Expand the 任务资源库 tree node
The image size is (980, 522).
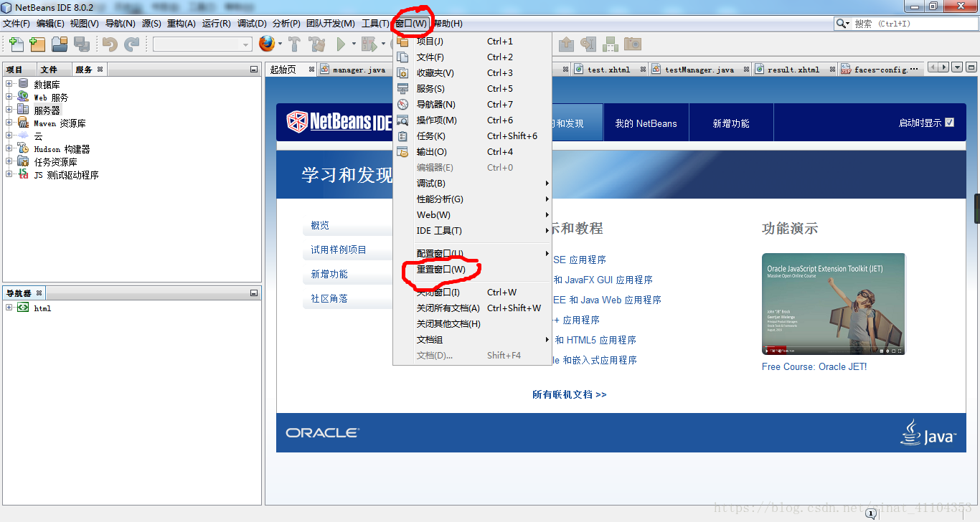pyautogui.click(x=9, y=161)
